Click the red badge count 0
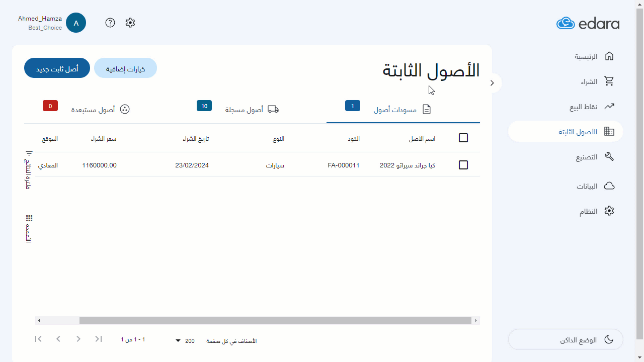This screenshot has width=644, height=362. tap(50, 106)
